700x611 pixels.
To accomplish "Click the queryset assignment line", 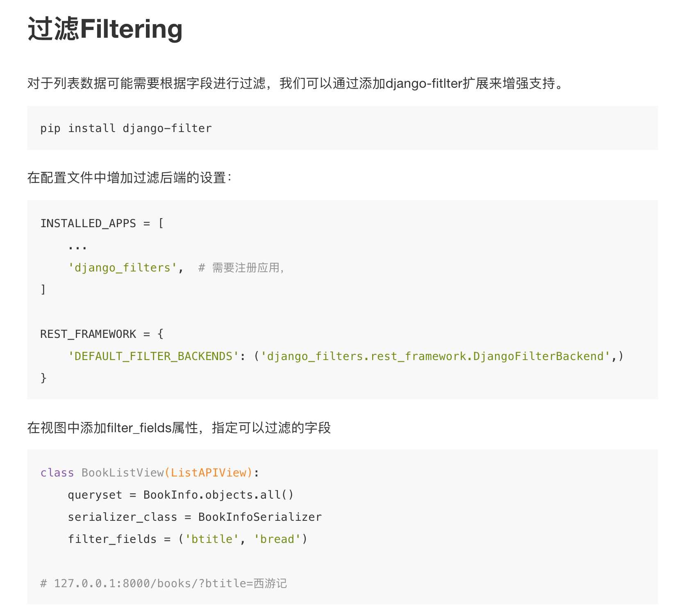I will pos(181,495).
